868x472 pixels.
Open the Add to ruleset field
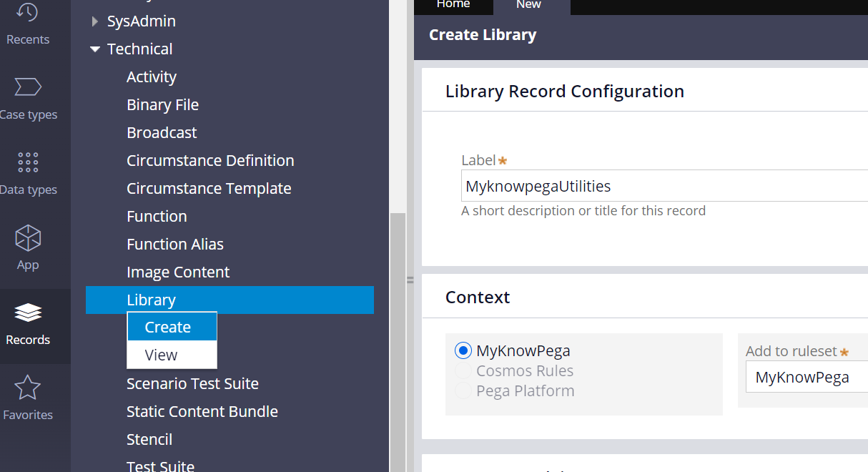(807, 376)
